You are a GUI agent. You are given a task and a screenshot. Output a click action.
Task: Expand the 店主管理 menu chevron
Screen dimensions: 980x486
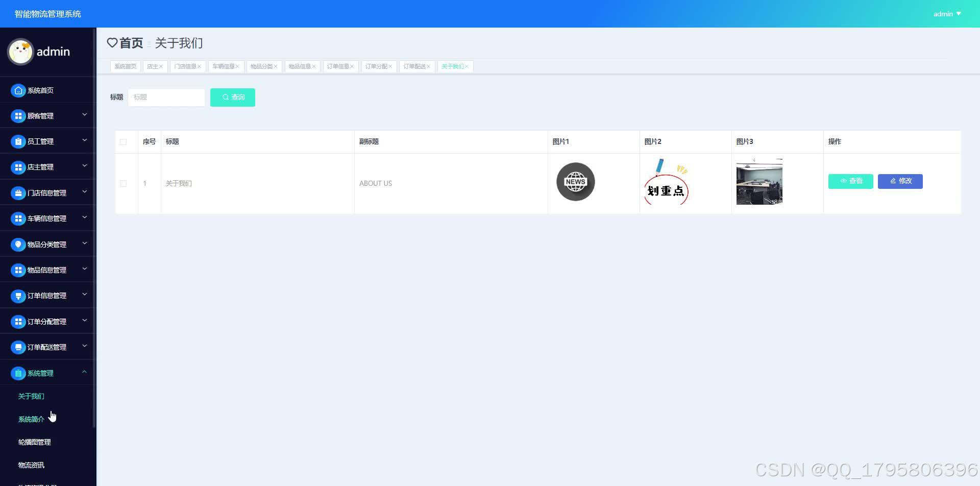(x=85, y=166)
